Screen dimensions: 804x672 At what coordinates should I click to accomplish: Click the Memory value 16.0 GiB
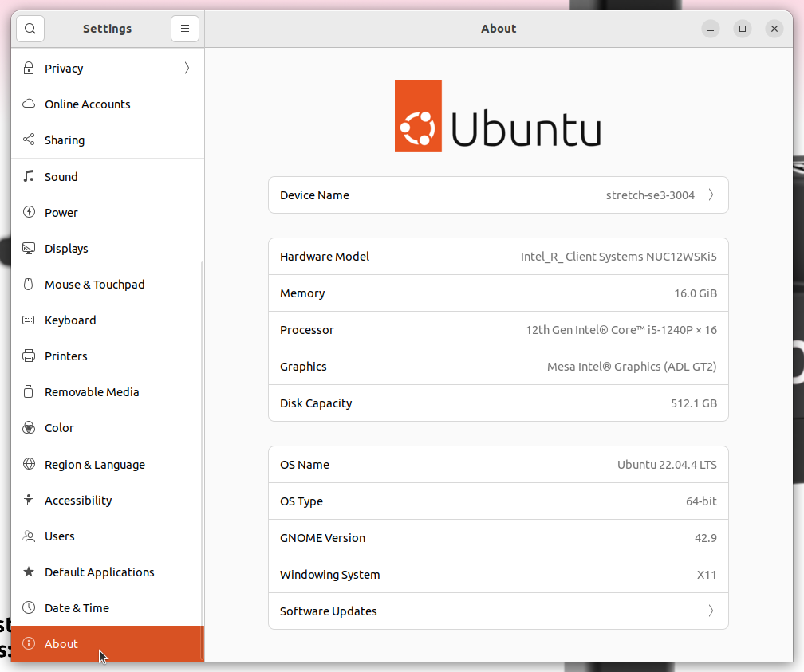point(696,293)
